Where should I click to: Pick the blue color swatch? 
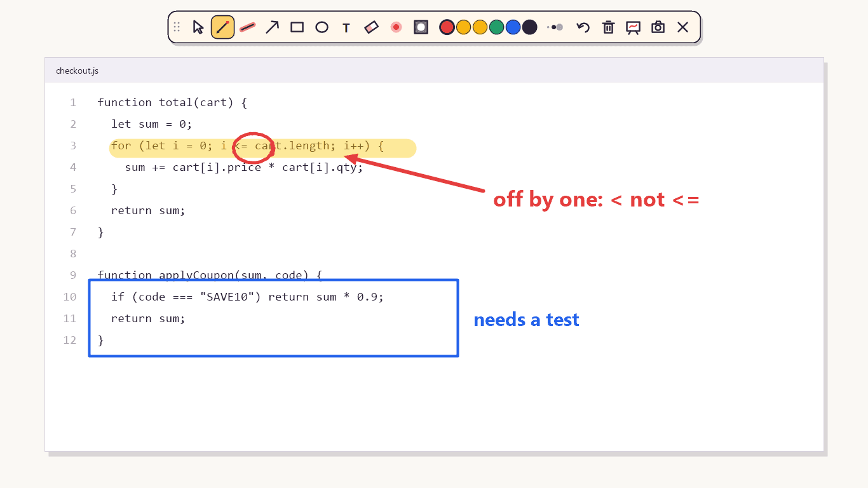click(x=513, y=27)
